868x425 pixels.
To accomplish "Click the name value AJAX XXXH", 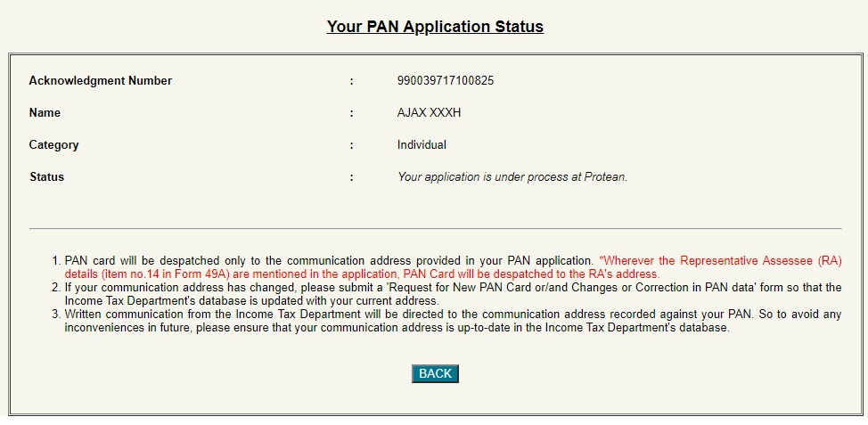I will 429,113.
